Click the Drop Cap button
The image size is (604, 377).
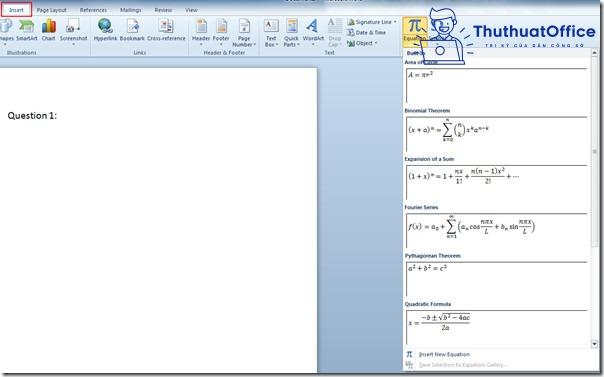[335, 33]
